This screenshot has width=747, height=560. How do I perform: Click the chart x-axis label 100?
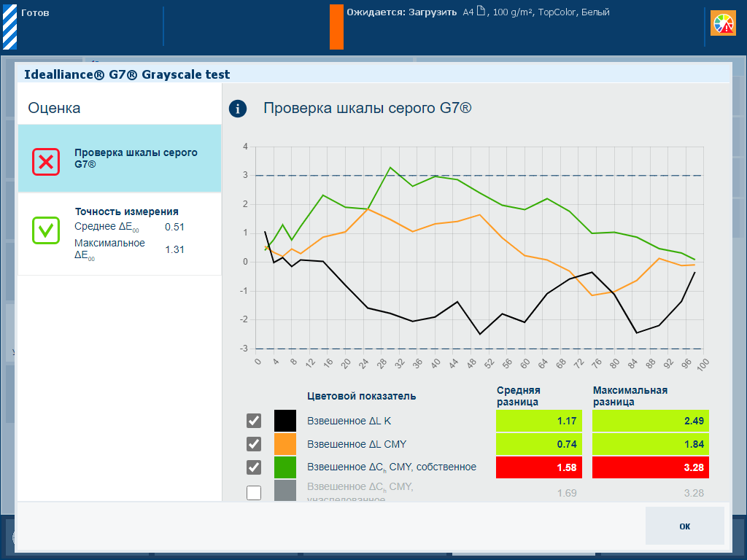[703, 365]
